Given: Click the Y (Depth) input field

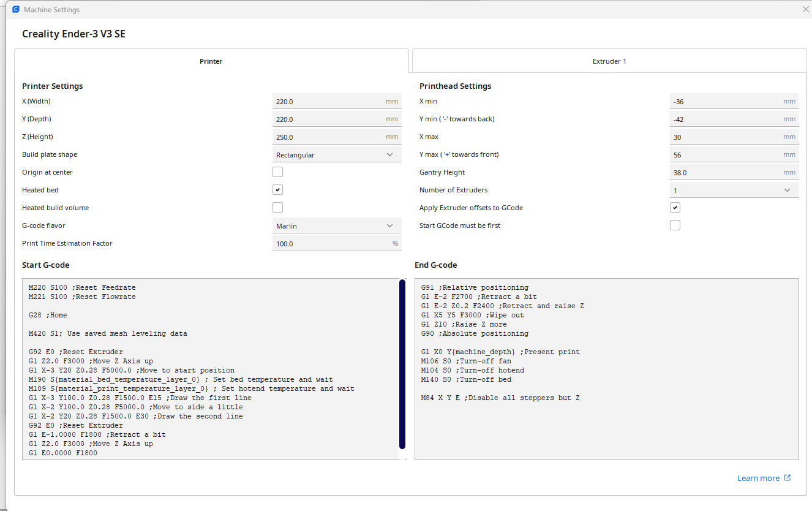Looking at the screenshot, I should click(x=337, y=119).
